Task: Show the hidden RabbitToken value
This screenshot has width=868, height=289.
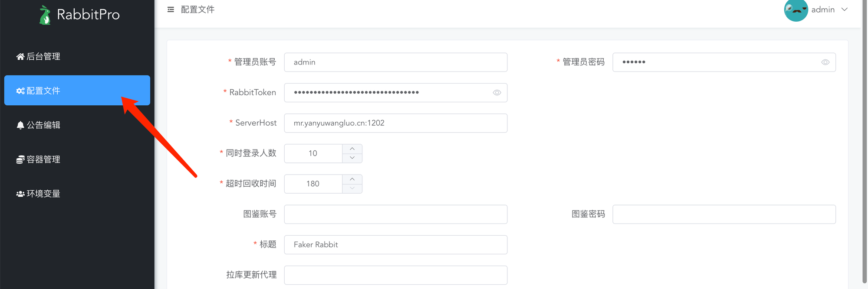Action: tap(496, 92)
